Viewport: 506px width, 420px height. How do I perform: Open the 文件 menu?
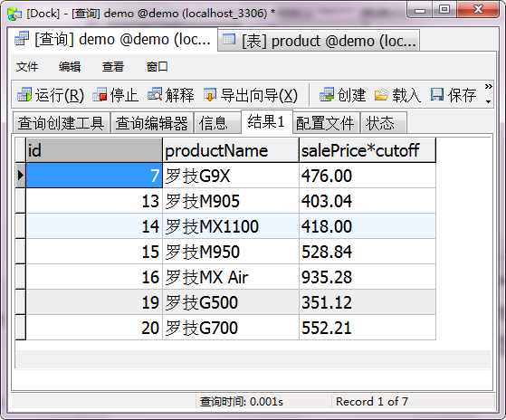click(27, 67)
